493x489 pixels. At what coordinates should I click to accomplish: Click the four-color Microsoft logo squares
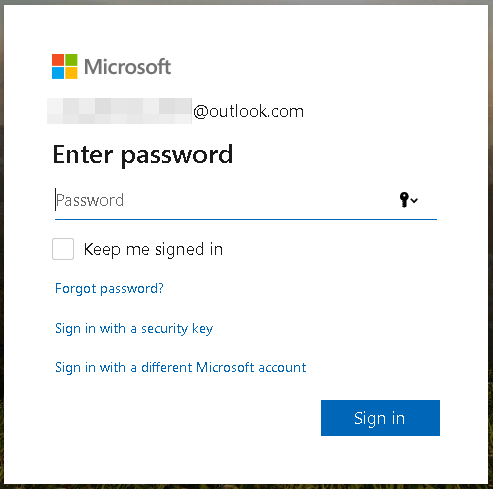click(x=65, y=66)
